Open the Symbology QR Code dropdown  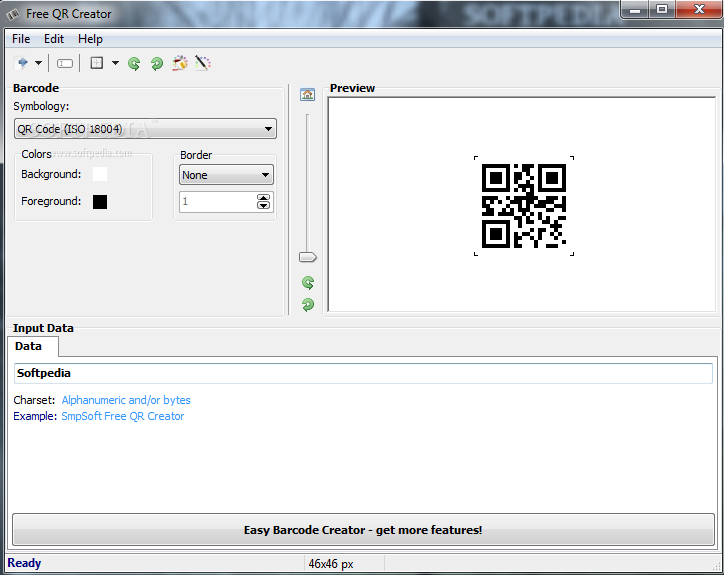tap(145, 129)
